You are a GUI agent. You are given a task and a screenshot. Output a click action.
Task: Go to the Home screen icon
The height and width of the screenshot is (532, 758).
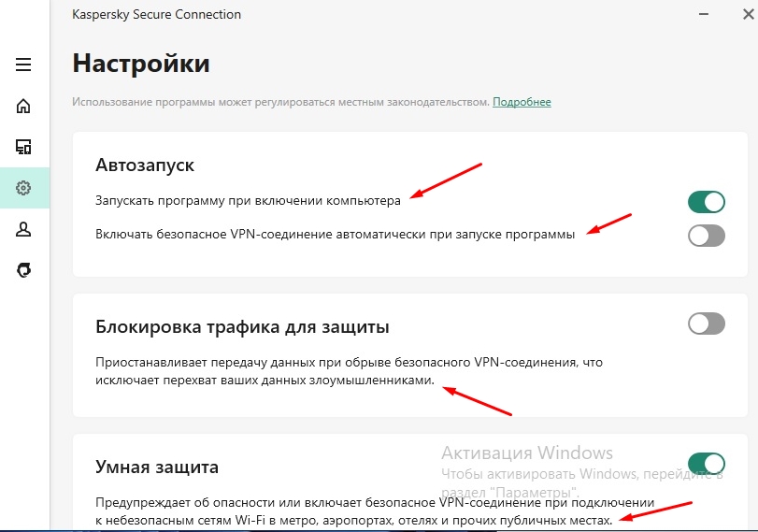point(23,106)
